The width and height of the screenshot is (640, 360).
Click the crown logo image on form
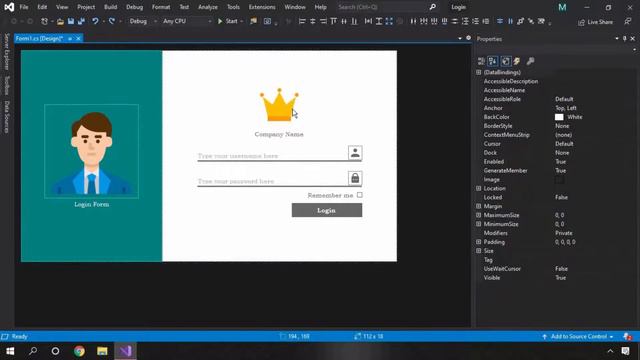click(279, 105)
